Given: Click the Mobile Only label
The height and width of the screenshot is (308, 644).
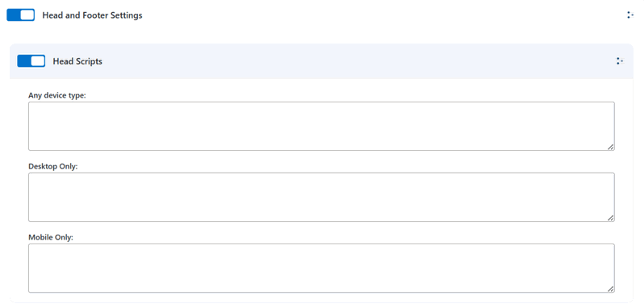Looking at the screenshot, I should (x=51, y=238).
